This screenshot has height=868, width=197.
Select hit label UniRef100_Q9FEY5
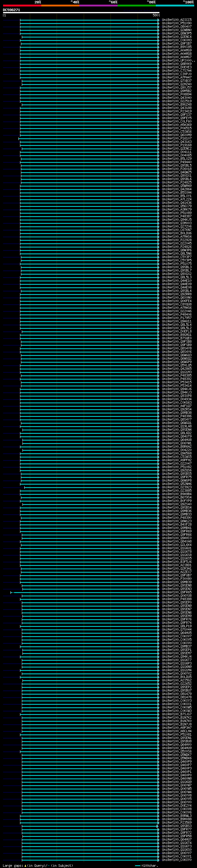(177, 118)
